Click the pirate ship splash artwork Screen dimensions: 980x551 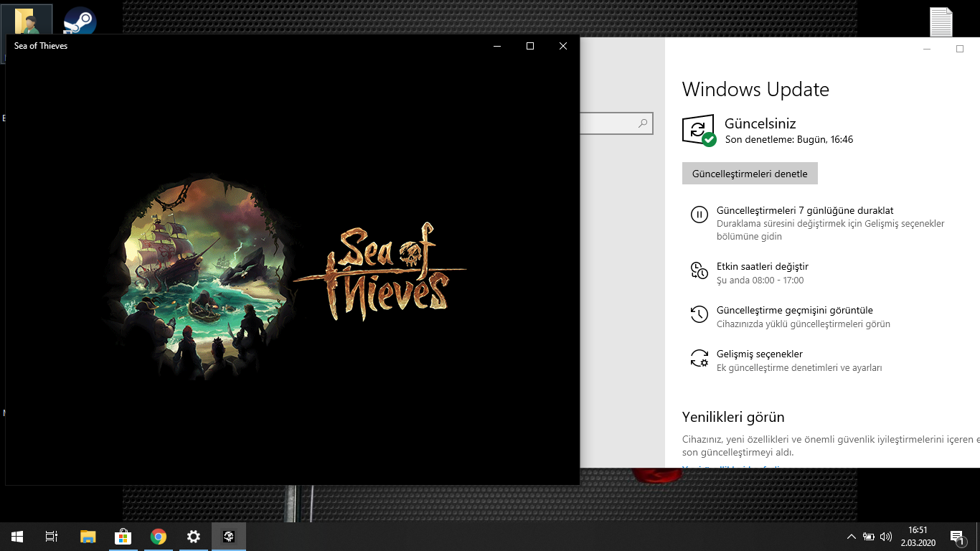click(x=204, y=277)
